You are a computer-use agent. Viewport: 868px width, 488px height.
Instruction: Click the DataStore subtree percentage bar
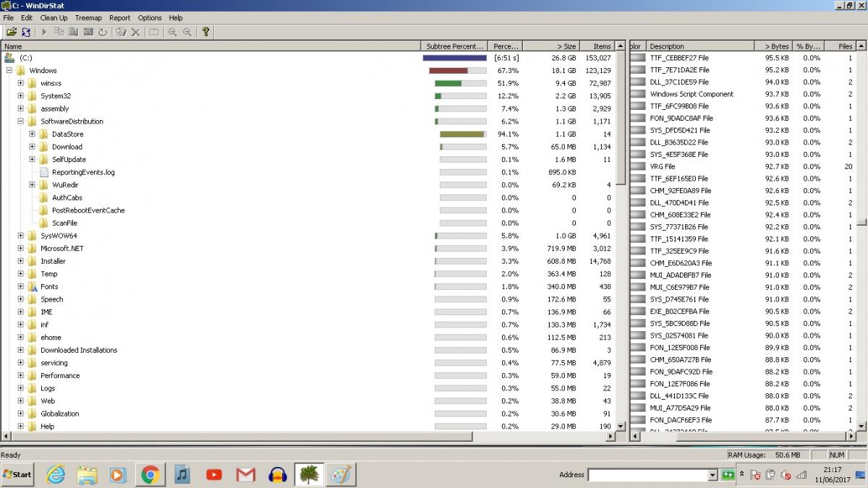pyautogui.click(x=463, y=134)
